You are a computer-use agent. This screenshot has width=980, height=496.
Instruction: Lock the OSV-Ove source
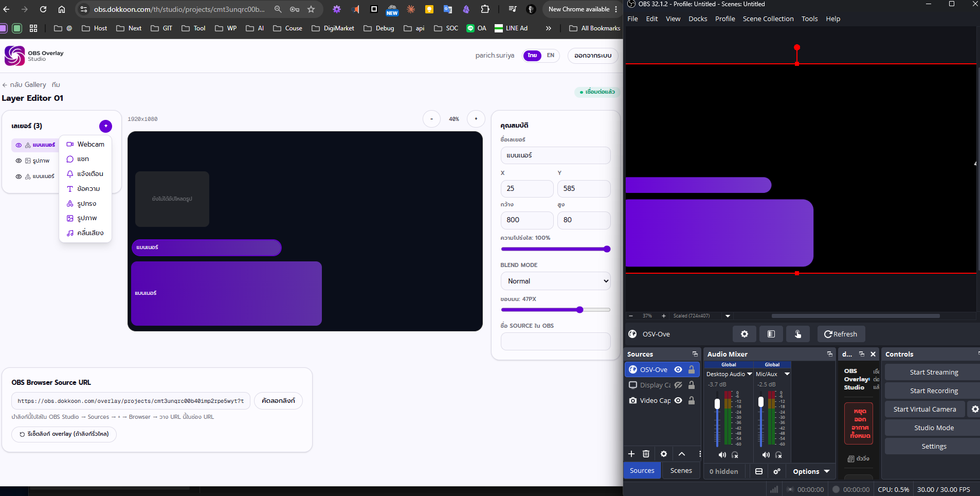pyautogui.click(x=692, y=369)
